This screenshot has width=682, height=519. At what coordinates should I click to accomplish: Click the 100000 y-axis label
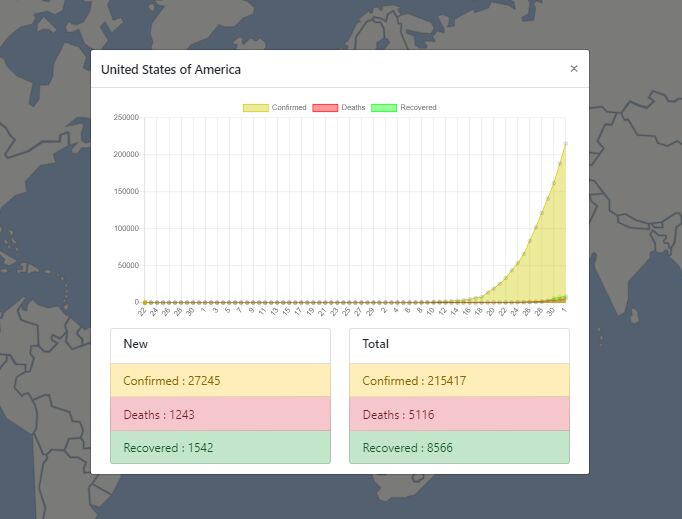tap(126, 228)
